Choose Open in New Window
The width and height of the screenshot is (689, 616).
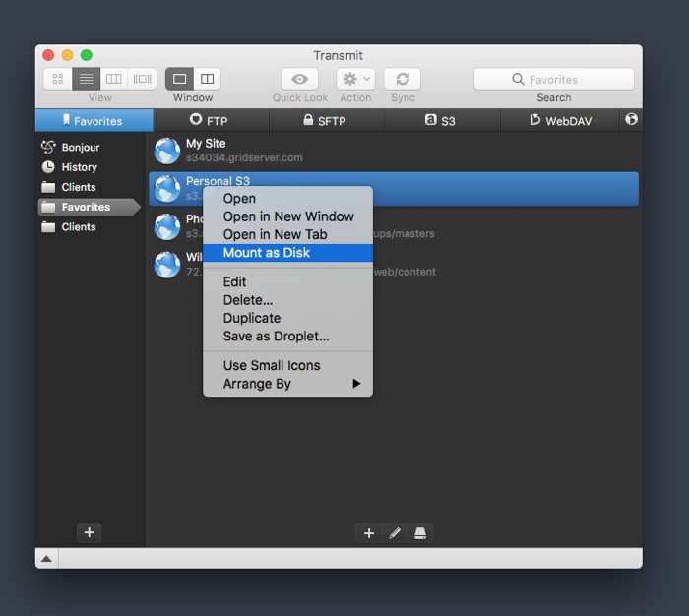pos(287,216)
